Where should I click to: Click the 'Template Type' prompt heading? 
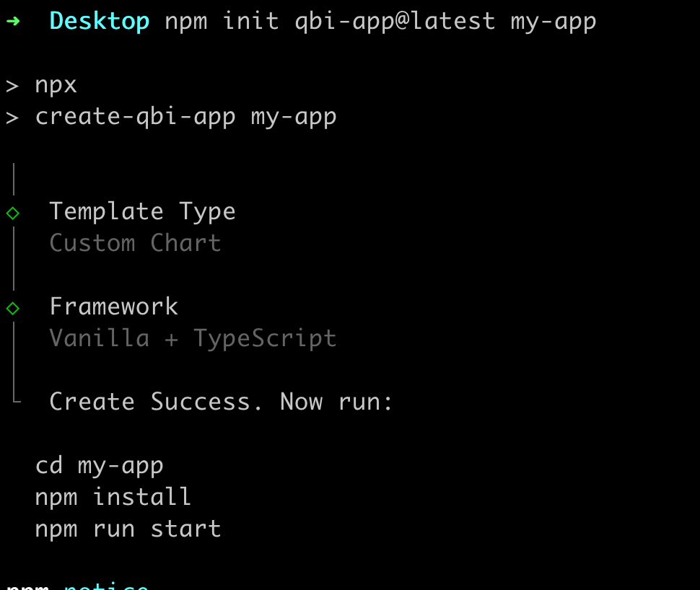pyautogui.click(x=142, y=211)
